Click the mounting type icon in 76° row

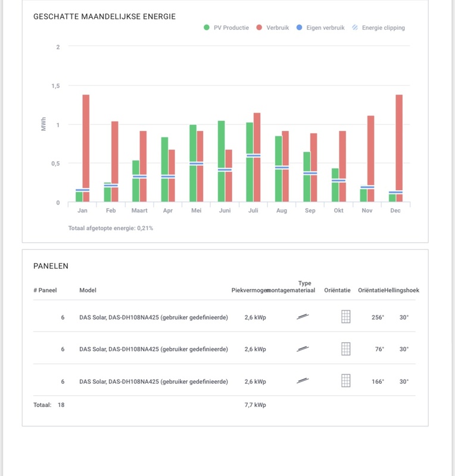[x=303, y=349]
